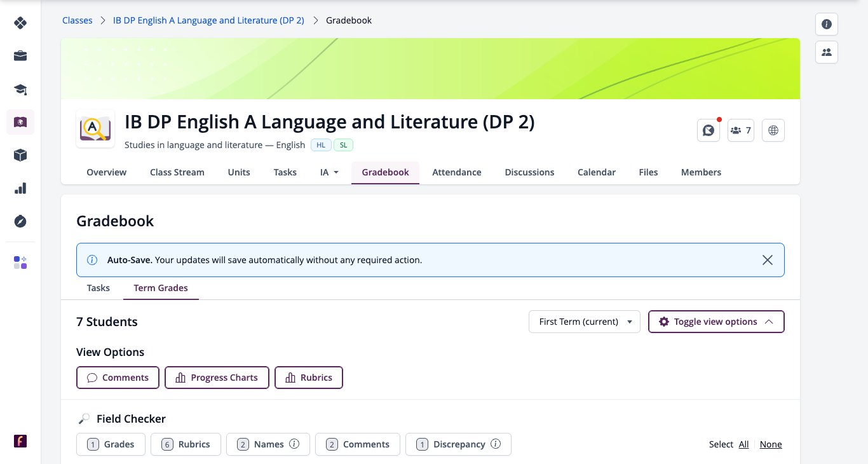Screen dimensions: 868x464
Task: Click the HL level badge
Action: [x=321, y=145]
